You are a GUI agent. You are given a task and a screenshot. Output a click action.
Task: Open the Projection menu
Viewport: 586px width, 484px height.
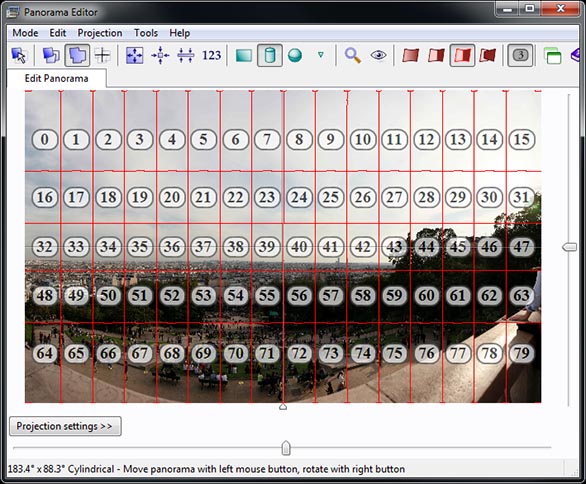click(100, 33)
